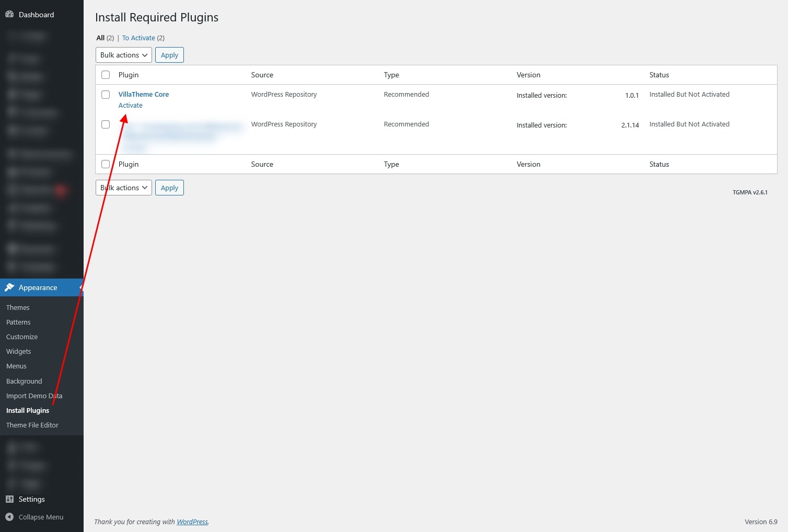Tick the VillaTheme Core checkbox
788x532 pixels.
[106, 95]
